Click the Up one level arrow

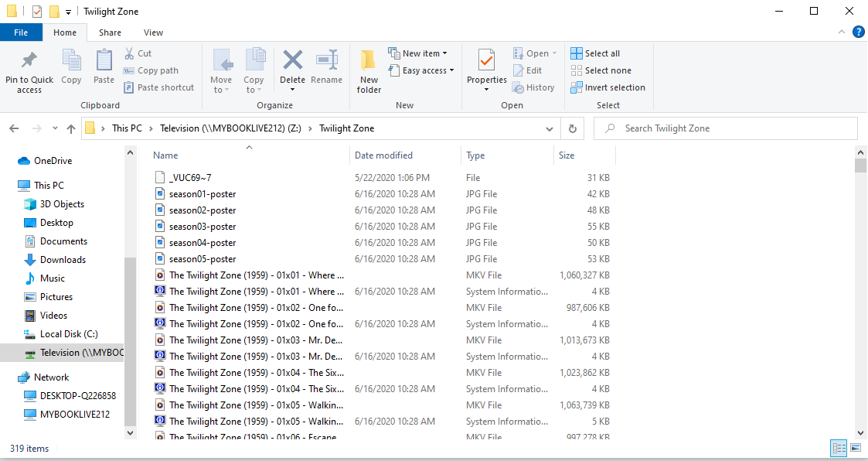pos(71,128)
